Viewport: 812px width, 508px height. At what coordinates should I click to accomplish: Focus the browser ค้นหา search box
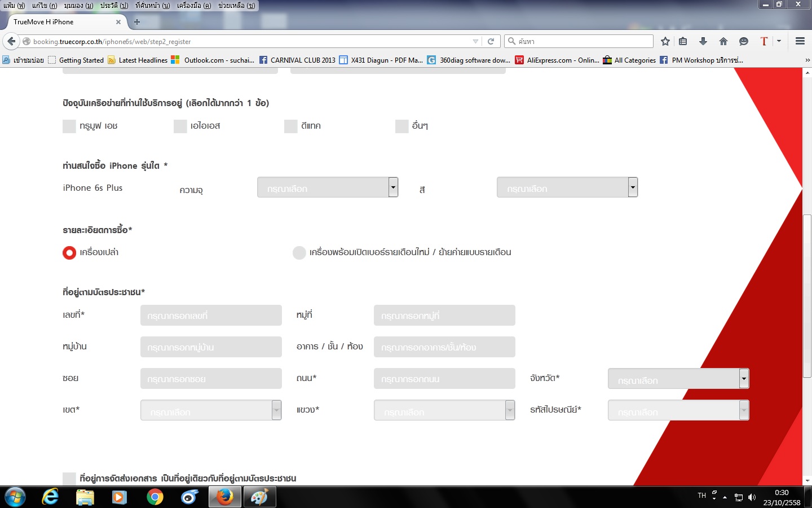[579, 41]
